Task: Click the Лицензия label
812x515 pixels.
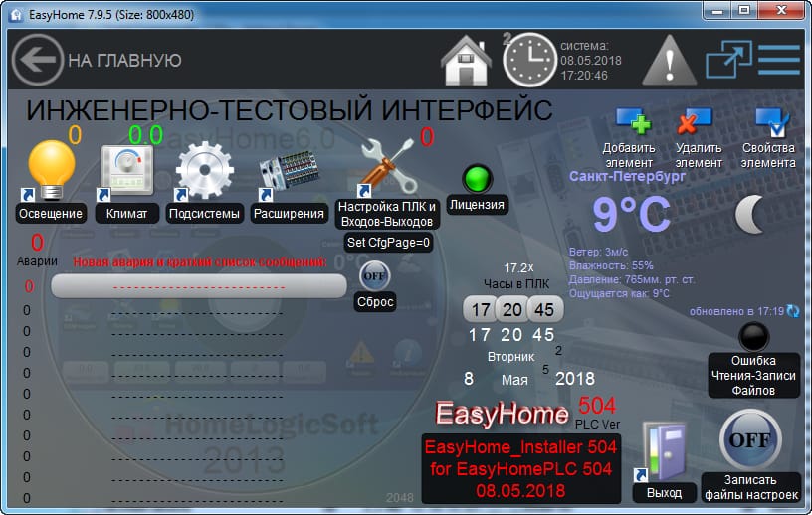Action: [x=477, y=205]
